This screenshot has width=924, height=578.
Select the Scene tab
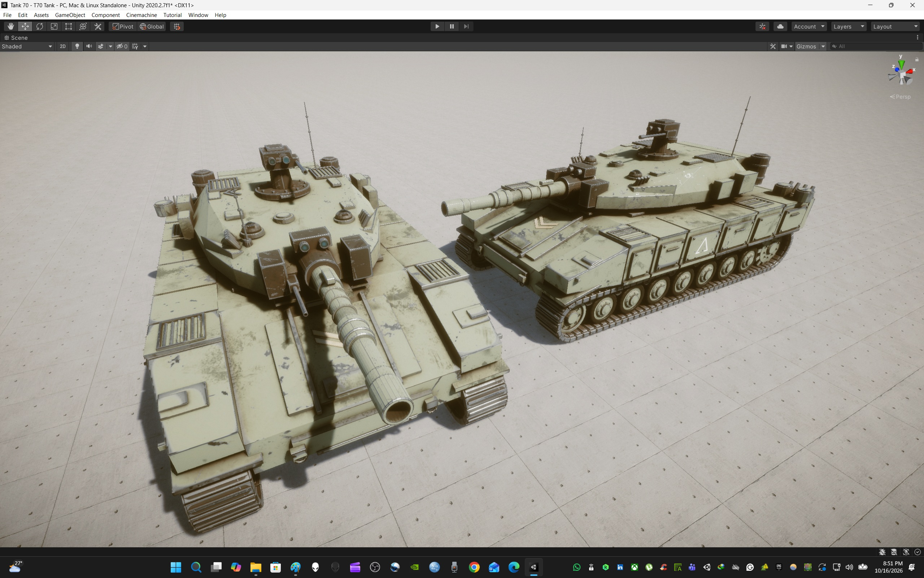click(x=16, y=38)
